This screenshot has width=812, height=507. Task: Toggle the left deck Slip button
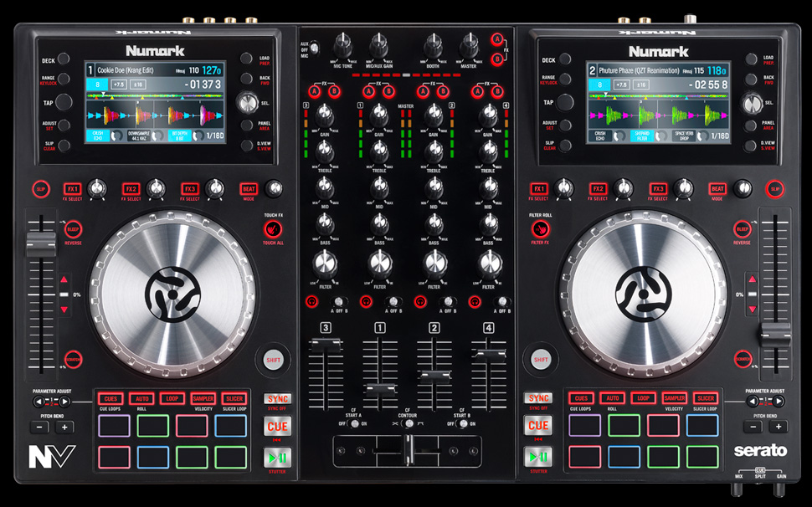tap(41, 190)
